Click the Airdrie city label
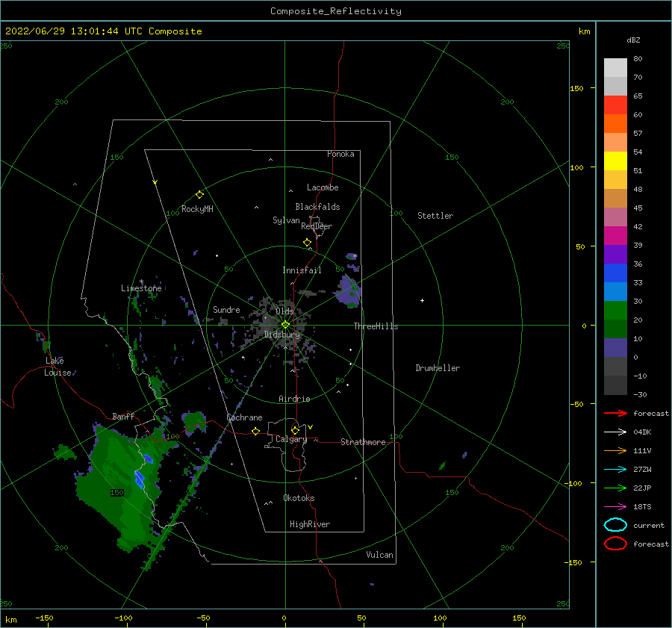672x628 pixels. coord(294,399)
